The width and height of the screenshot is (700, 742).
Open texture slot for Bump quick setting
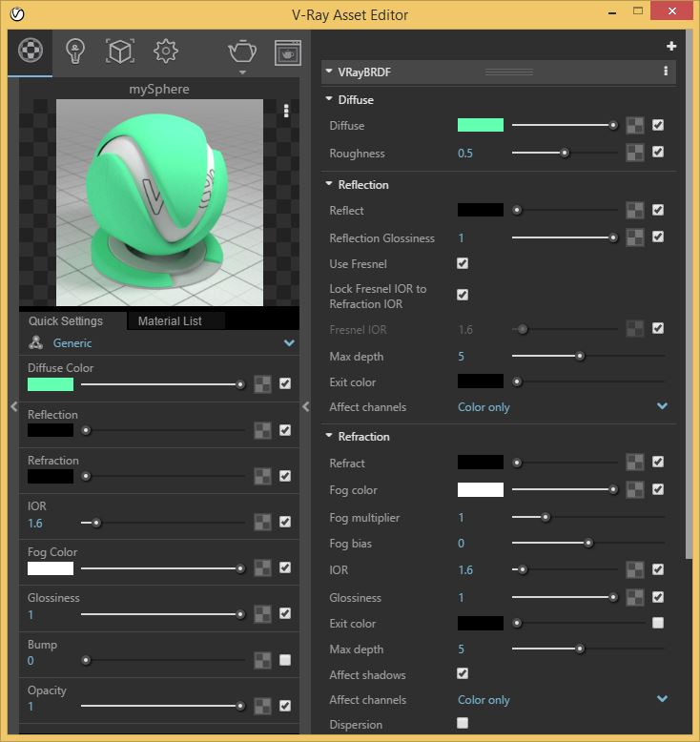click(262, 660)
